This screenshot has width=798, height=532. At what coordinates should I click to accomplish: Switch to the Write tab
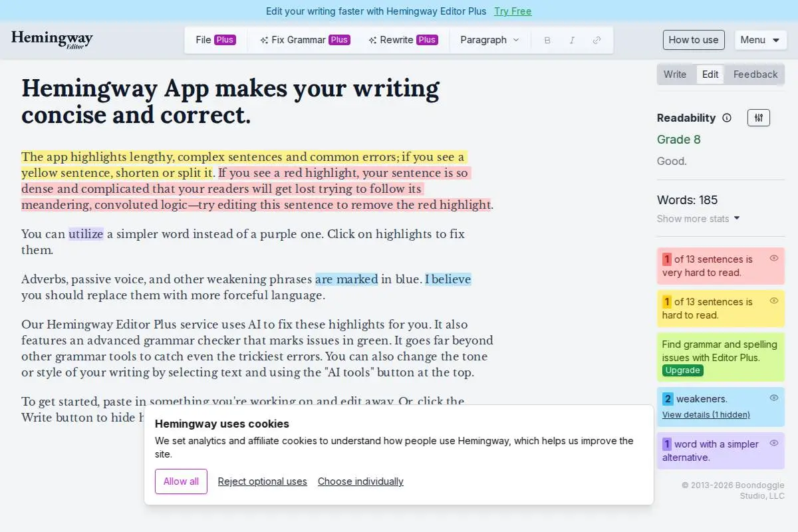pos(675,74)
